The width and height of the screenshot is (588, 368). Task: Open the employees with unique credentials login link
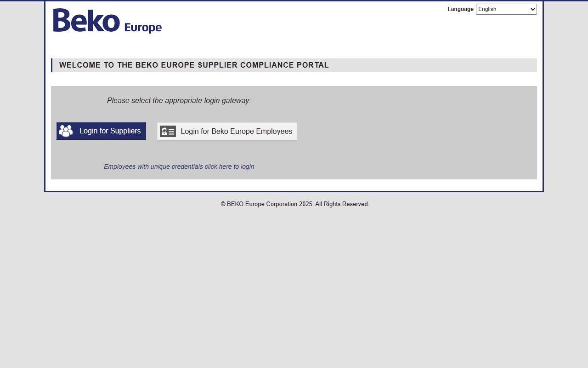pyautogui.click(x=179, y=167)
